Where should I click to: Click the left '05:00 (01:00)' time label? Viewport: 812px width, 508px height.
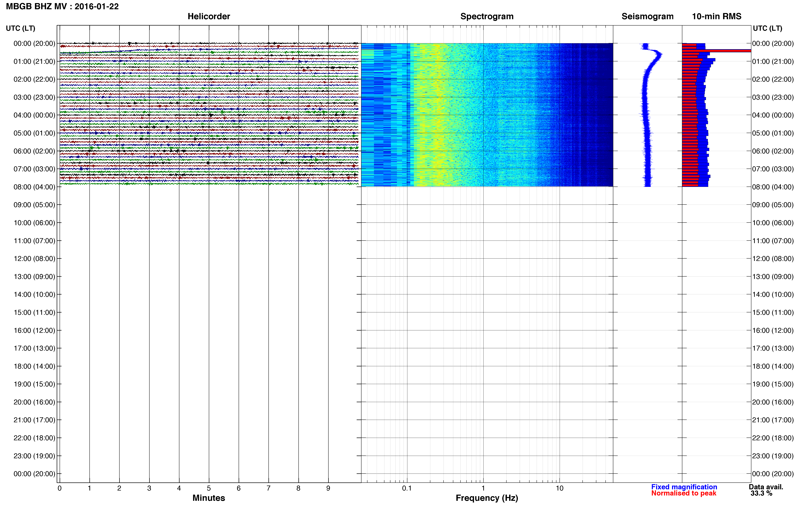pyautogui.click(x=34, y=133)
